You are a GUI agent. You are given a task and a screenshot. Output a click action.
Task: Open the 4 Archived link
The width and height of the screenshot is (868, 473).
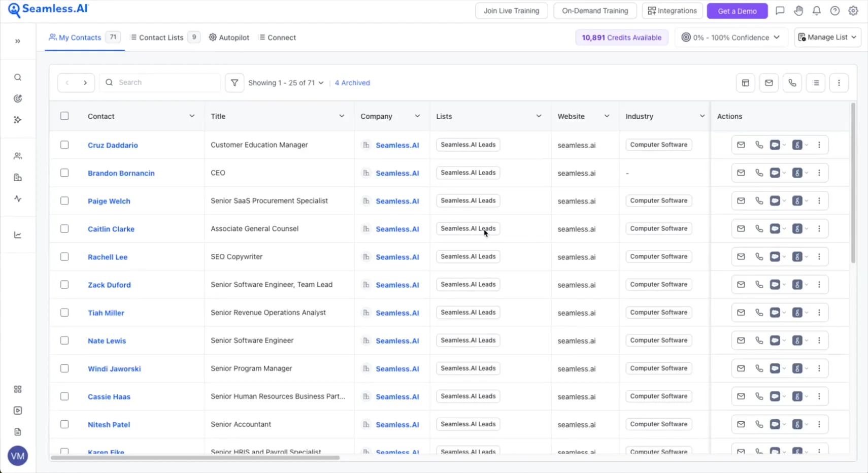tap(352, 82)
